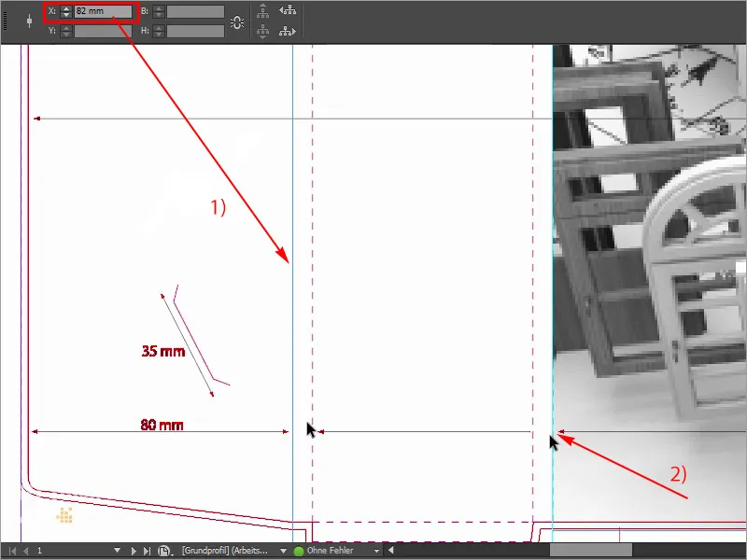
Task: Click the 80 mm dimension label
Action: [162, 425]
